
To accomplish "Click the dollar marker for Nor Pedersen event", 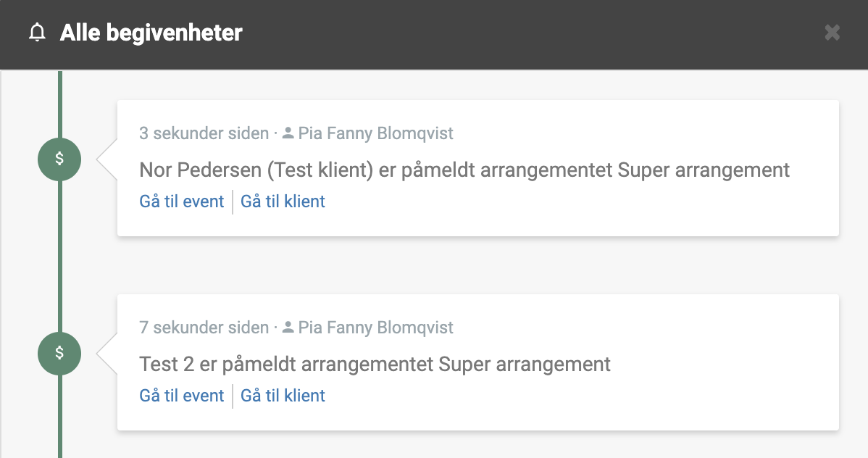I will coord(59,159).
